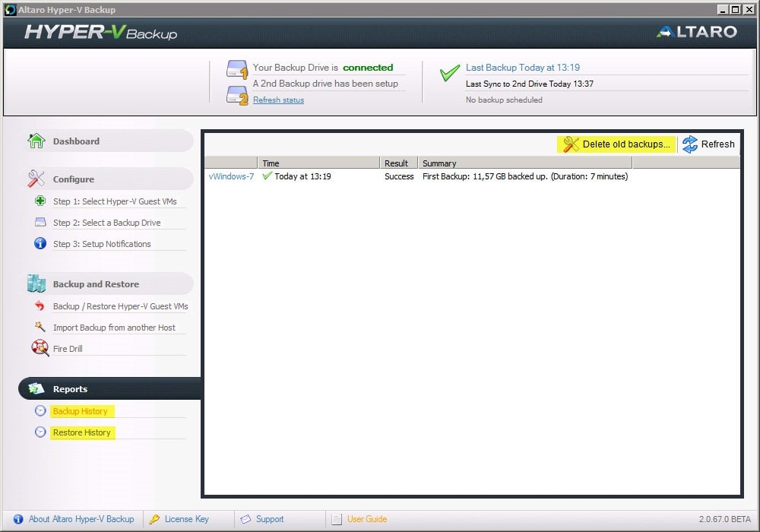The width and height of the screenshot is (760, 532).
Task: Click the red arrow Backup / Restore icon
Action: pyautogui.click(x=40, y=306)
